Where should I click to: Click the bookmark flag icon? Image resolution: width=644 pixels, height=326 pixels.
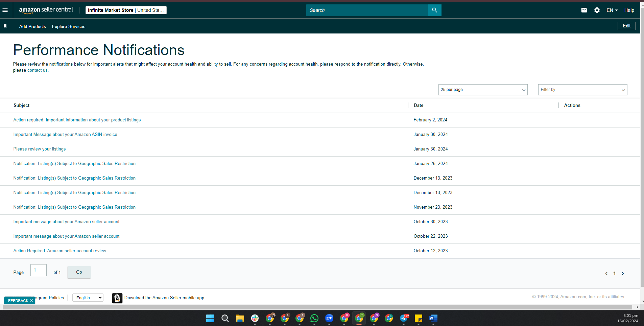click(5, 26)
